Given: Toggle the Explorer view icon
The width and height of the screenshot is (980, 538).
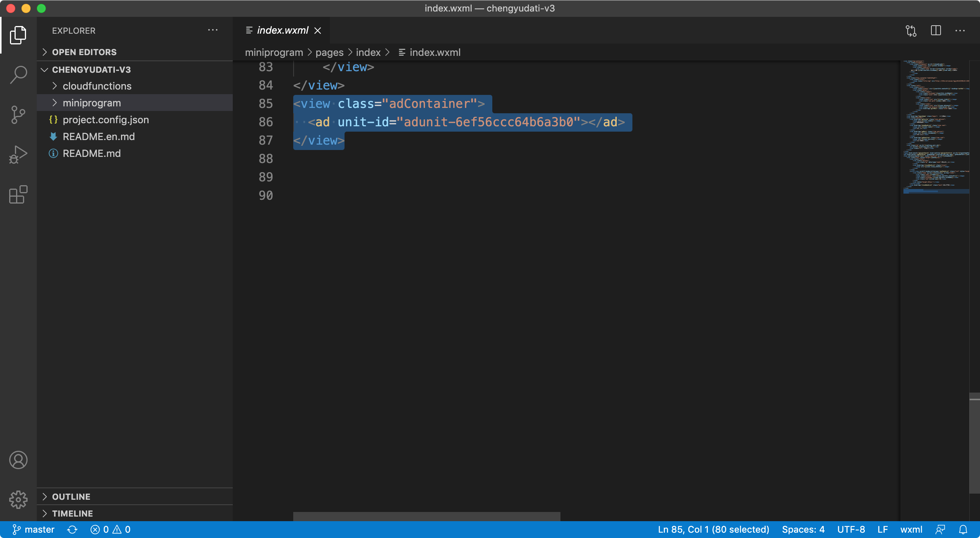Looking at the screenshot, I should [18, 35].
